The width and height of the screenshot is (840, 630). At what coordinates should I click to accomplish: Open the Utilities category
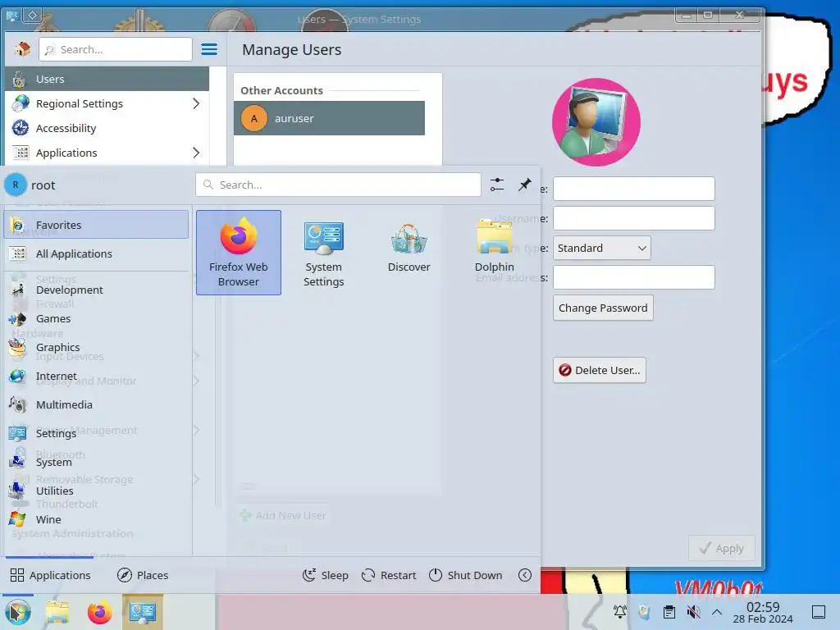pyautogui.click(x=98, y=491)
